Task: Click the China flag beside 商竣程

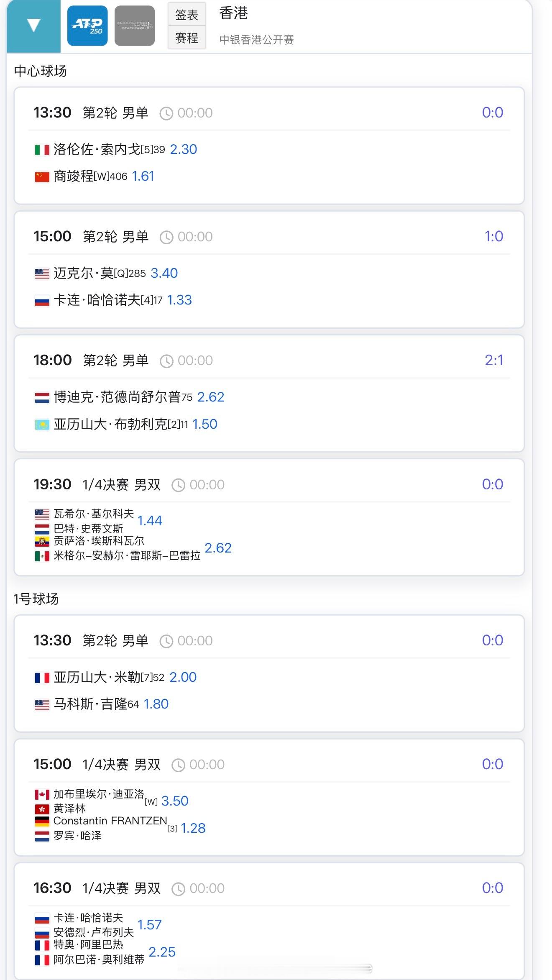Action: (x=42, y=177)
